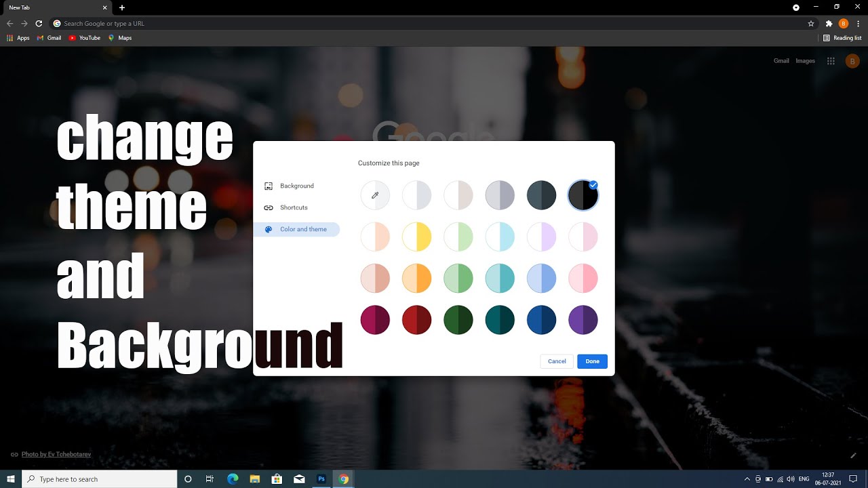Image resolution: width=868 pixels, height=488 pixels.
Task: Open Photo by Ev Tchebotarev credit link
Action: pos(56,454)
